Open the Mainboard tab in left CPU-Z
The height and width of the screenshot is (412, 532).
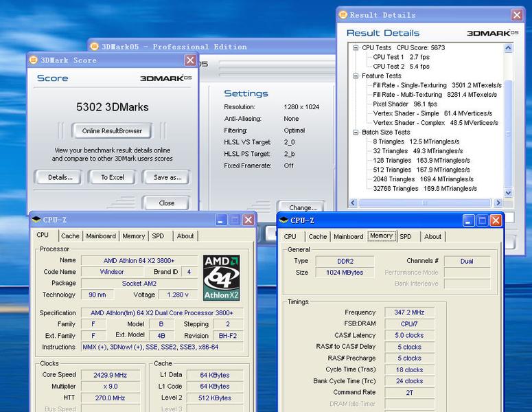point(101,236)
